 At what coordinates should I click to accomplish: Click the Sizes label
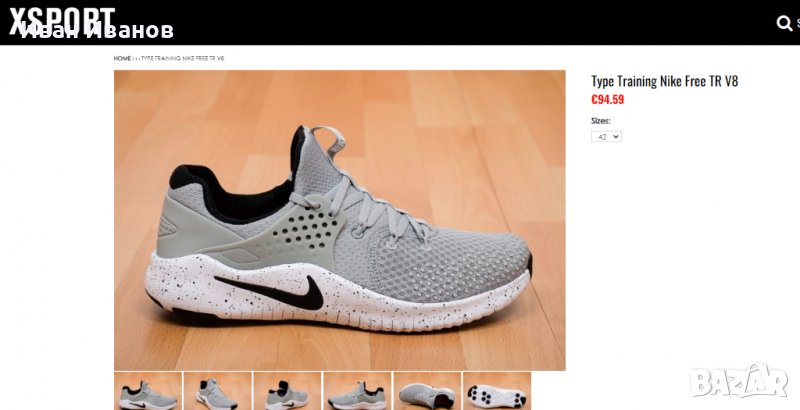coord(601,121)
